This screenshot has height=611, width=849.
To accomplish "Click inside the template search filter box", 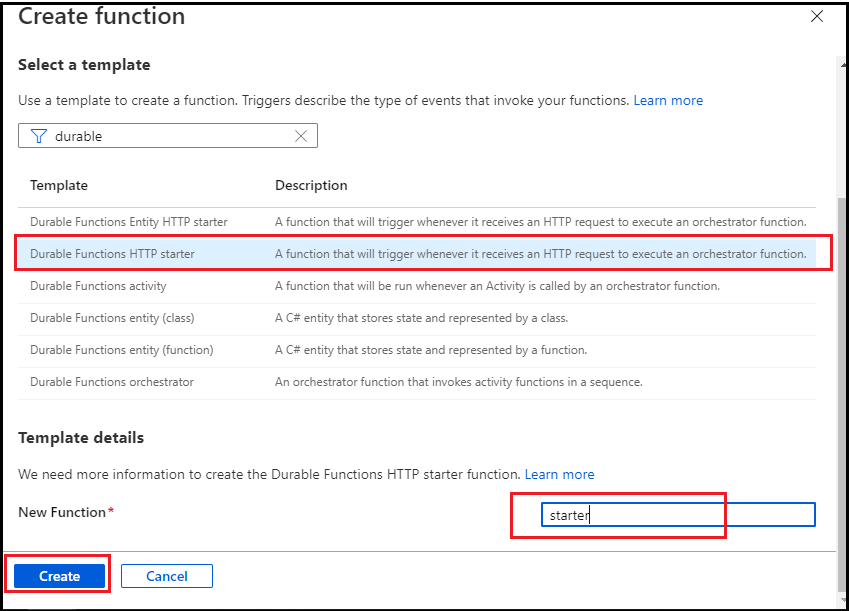I will tap(170, 135).
